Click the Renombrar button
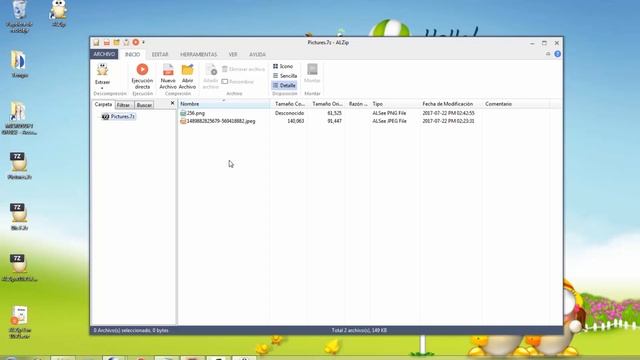Viewport: 640px width, 360px height. (238, 82)
